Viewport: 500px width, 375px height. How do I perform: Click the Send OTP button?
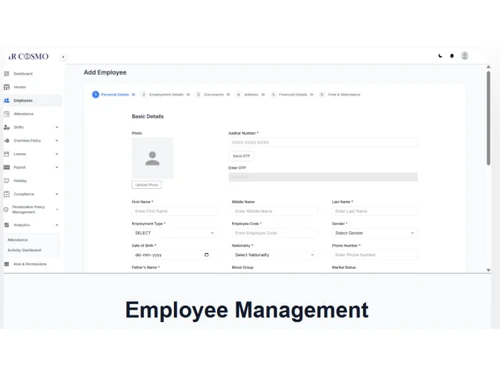[x=241, y=156]
